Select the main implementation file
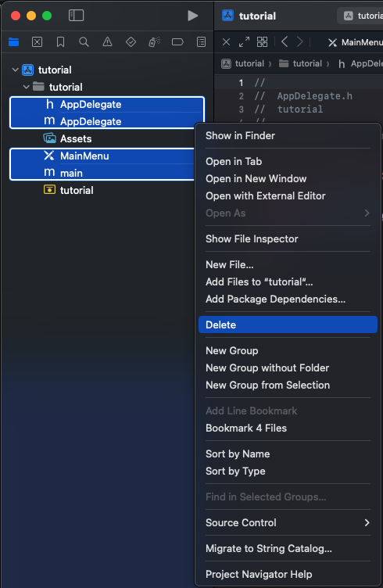Image resolution: width=383 pixels, height=588 pixels. (102, 173)
